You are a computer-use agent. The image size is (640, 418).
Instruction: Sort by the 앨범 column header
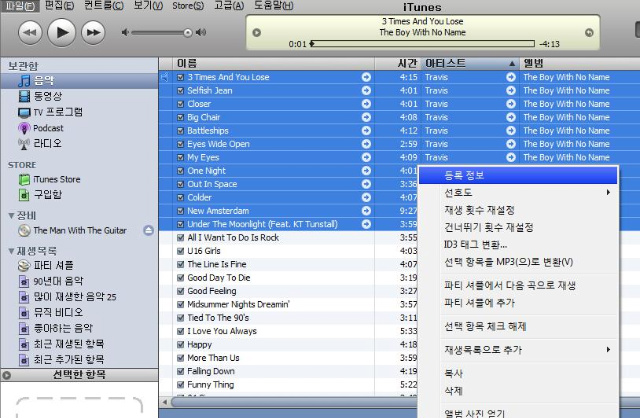click(580, 63)
